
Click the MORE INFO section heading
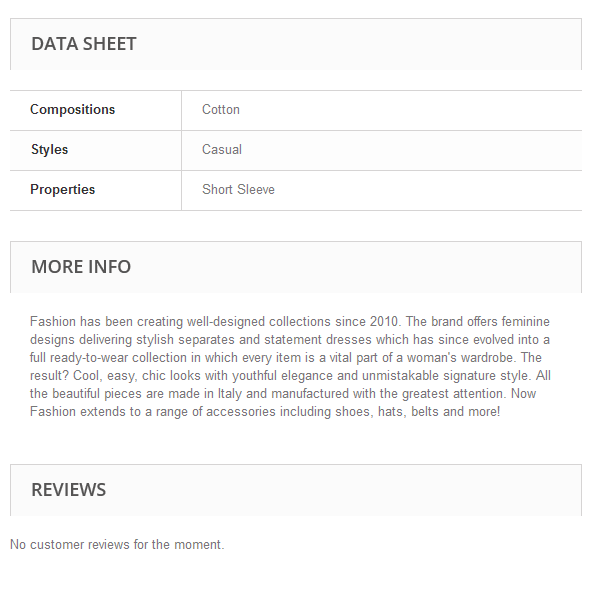[81, 267]
